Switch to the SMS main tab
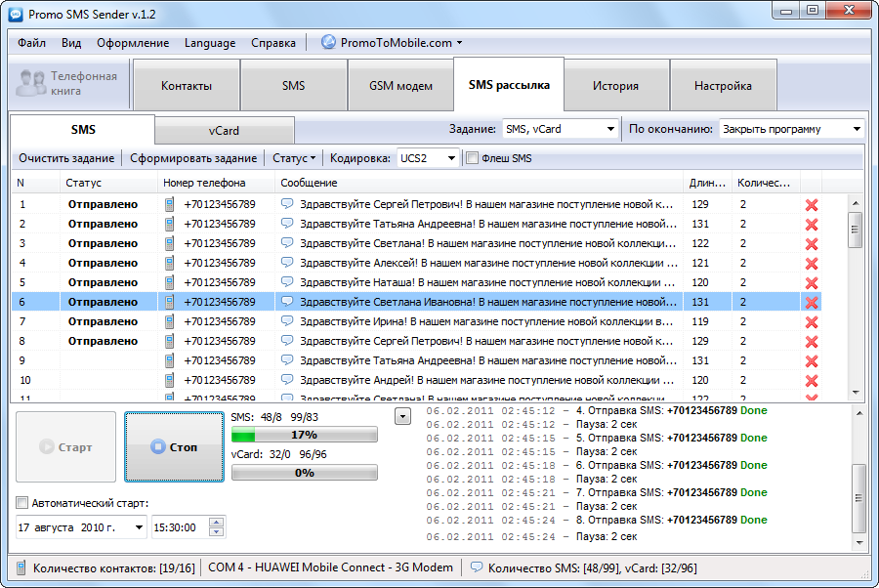Viewport: 879px width, 588px height. pyautogui.click(x=294, y=85)
